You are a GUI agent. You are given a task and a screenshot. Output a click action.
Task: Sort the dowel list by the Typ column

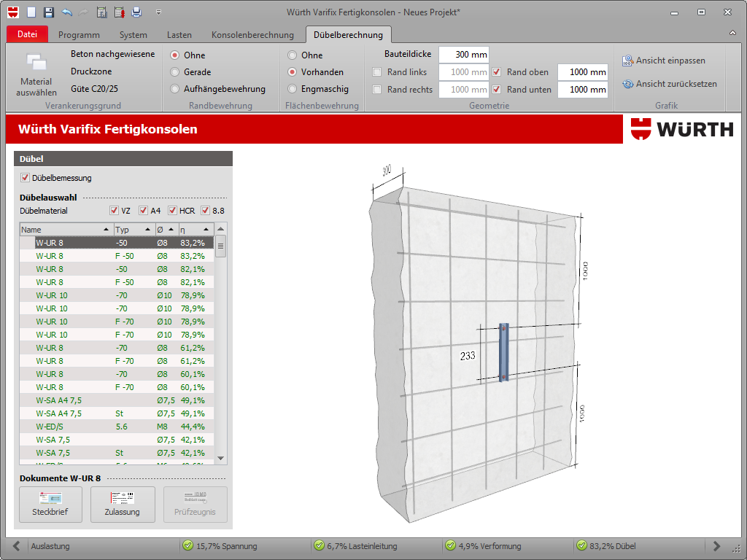(x=134, y=230)
